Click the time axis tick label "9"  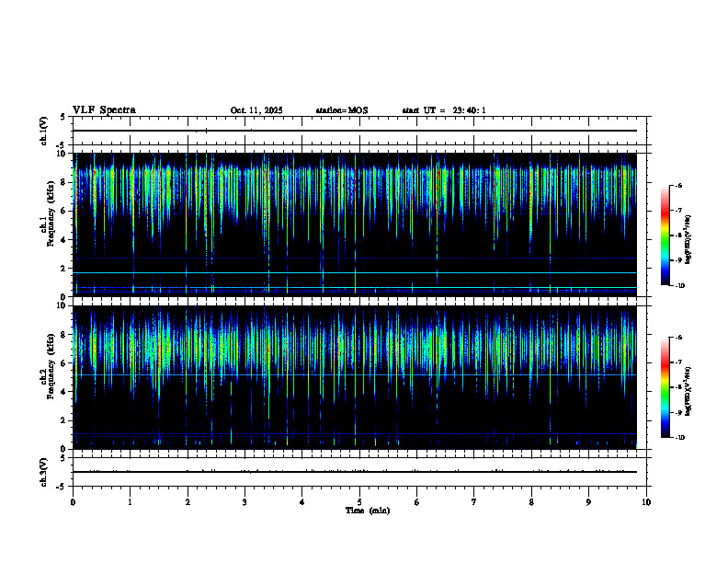(588, 502)
